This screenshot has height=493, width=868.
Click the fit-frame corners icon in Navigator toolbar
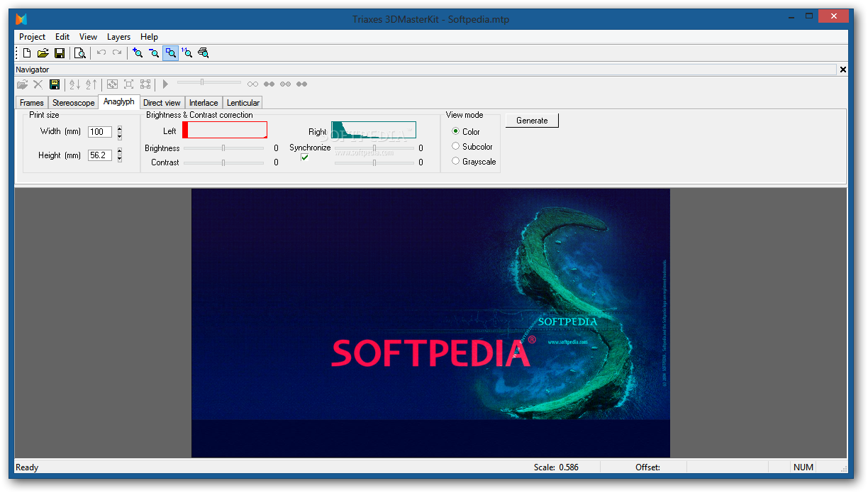(128, 84)
